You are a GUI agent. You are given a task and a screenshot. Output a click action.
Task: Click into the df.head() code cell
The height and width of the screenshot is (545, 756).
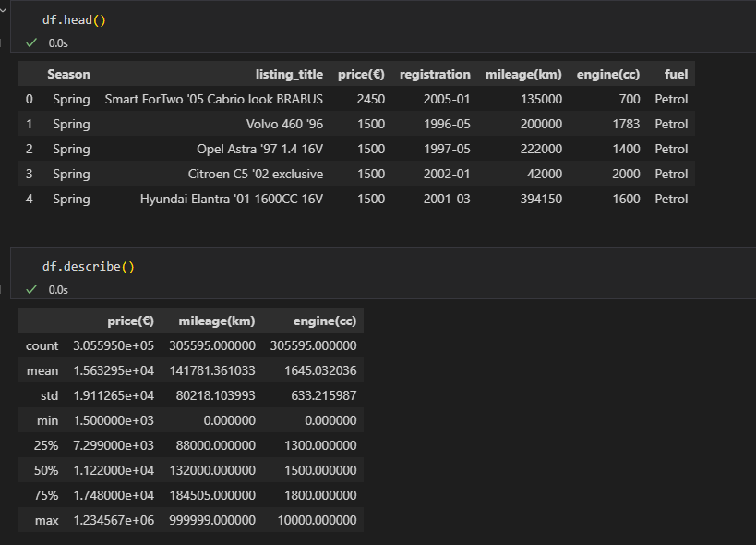coord(383,19)
